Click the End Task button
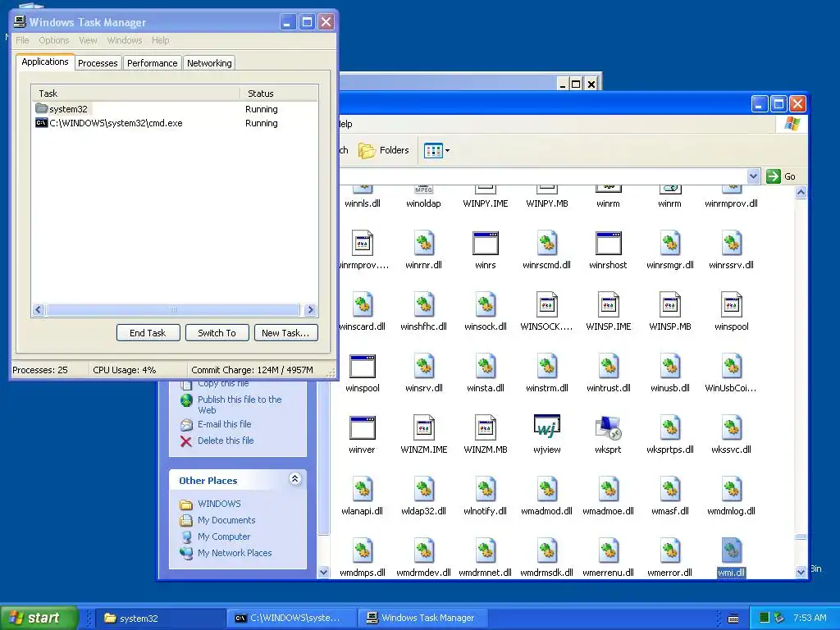 point(148,333)
